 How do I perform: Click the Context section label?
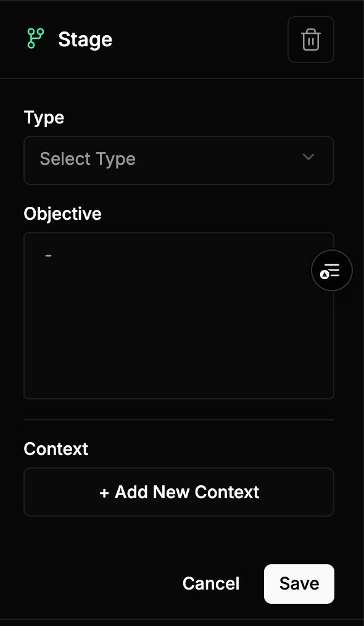click(56, 449)
